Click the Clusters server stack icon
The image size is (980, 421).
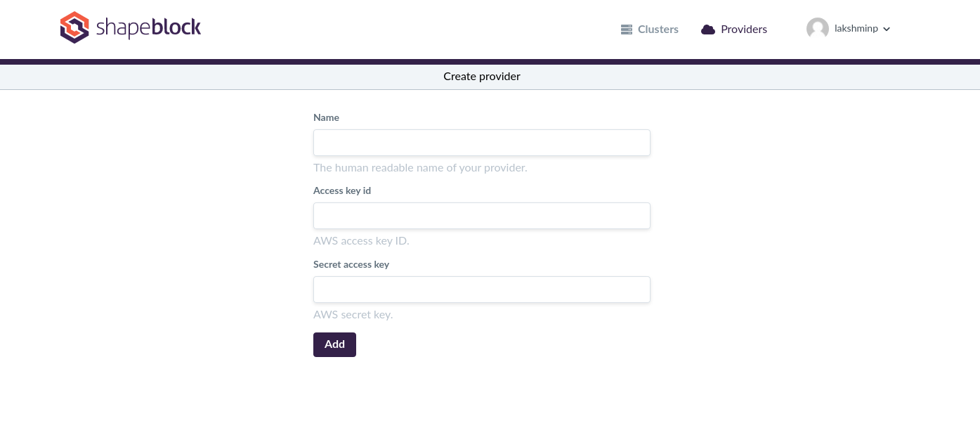tap(627, 30)
